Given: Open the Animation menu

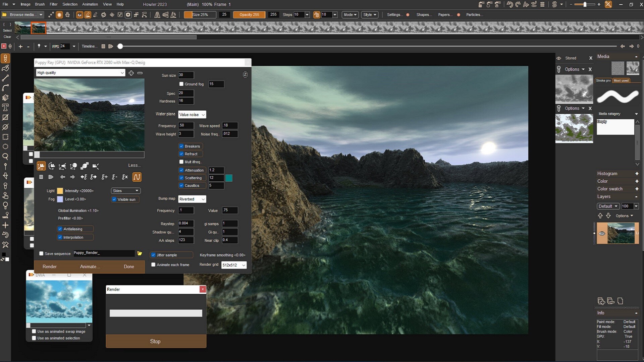Looking at the screenshot, I should pos(90,4).
